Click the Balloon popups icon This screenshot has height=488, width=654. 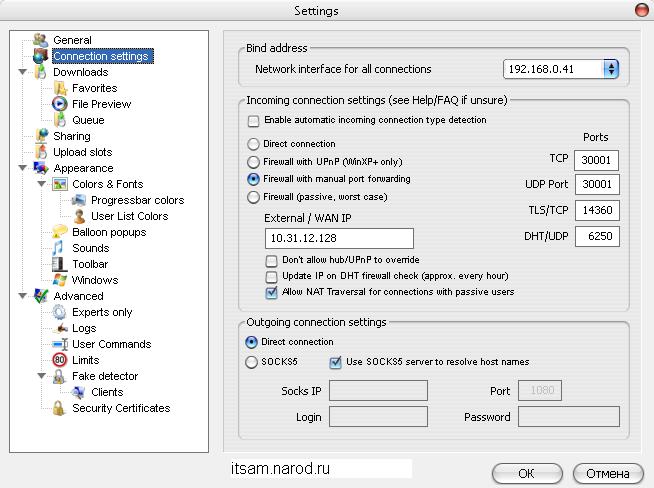(59, 232)
